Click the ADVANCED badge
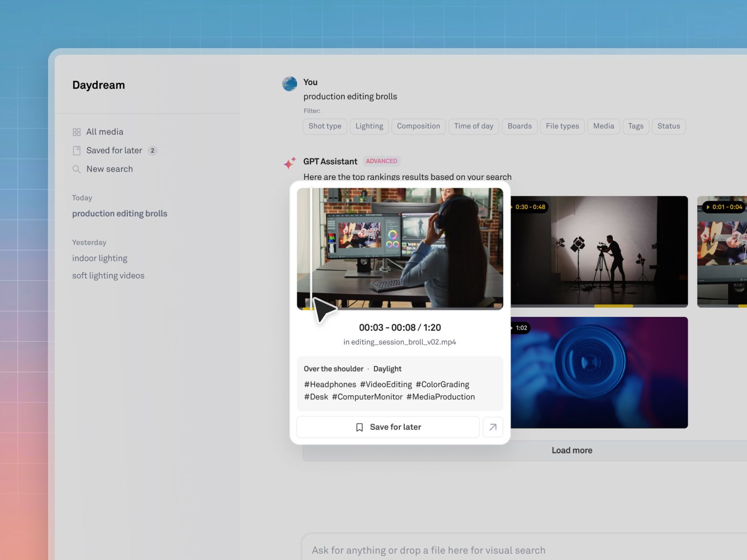The height and width of the screenshot is (560, 747). (x=381, y=161)
